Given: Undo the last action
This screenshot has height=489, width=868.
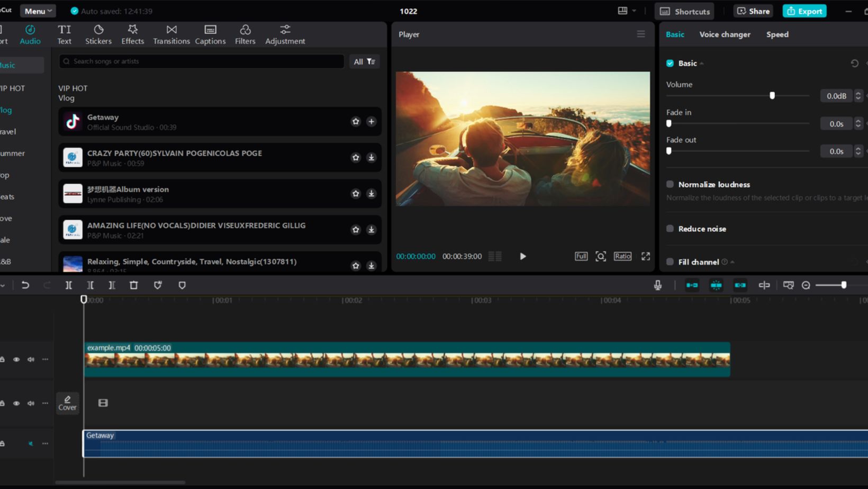Looking at the screenshot, I should click(25, 285).
